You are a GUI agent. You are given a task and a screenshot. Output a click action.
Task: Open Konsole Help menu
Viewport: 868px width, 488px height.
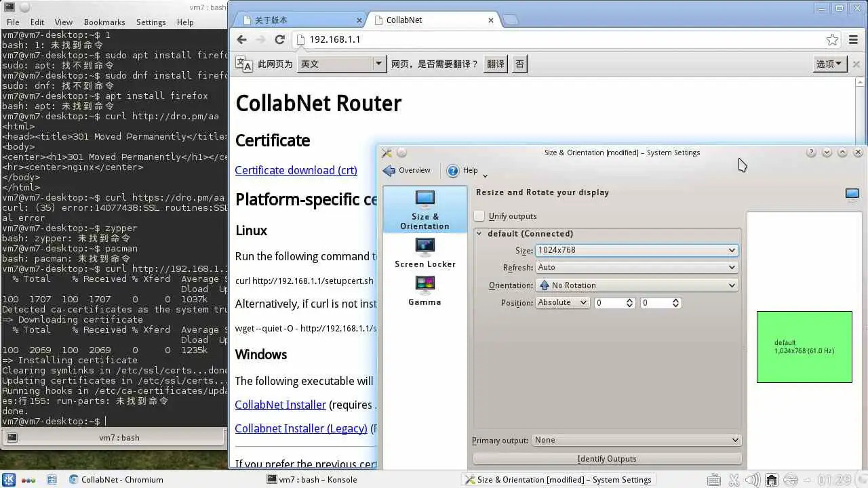click(x=185, y=22)
